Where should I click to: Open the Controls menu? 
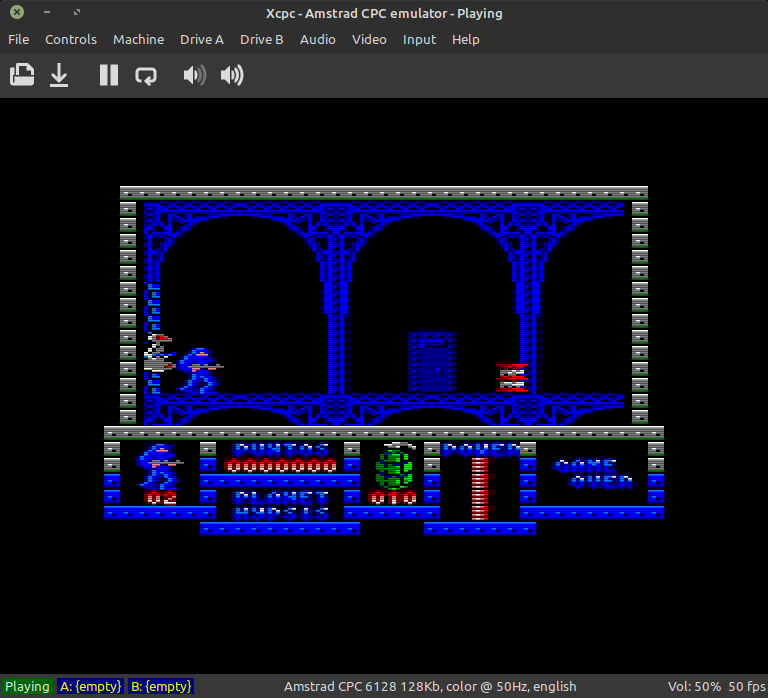[x=71, y=40]
